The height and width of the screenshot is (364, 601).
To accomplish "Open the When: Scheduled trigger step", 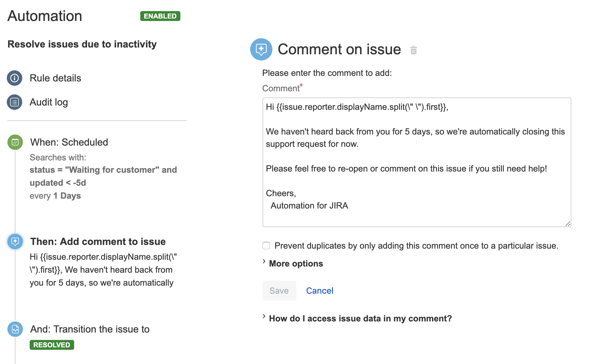I will point(69,142).
